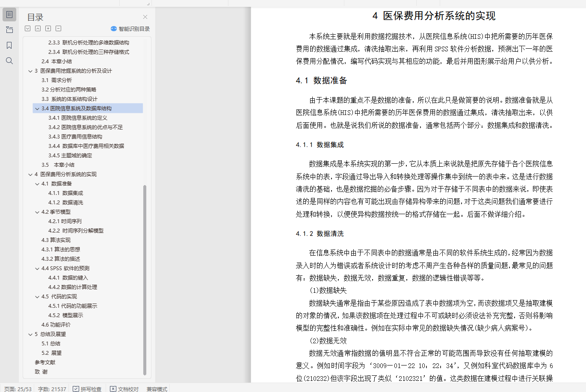Viewport: 586px width, 392px height.
Task: Click the blue 智能识别目录 robot icon
Action: pyautogui.click(x=114, y=29)
